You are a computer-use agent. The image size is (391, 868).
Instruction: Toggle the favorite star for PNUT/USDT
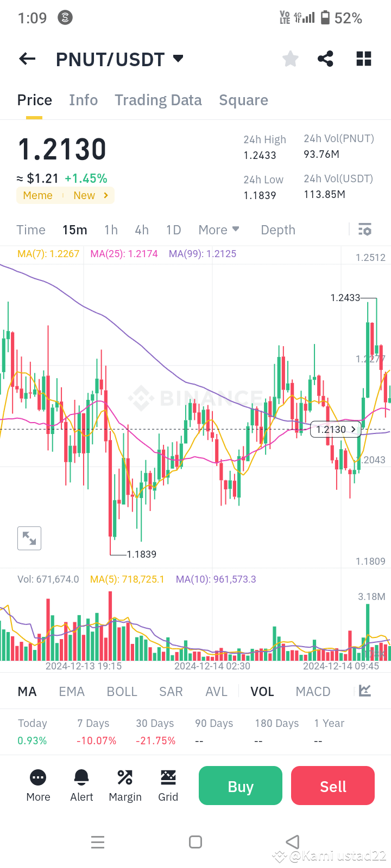pyautogui.click(x=290, y=59)
